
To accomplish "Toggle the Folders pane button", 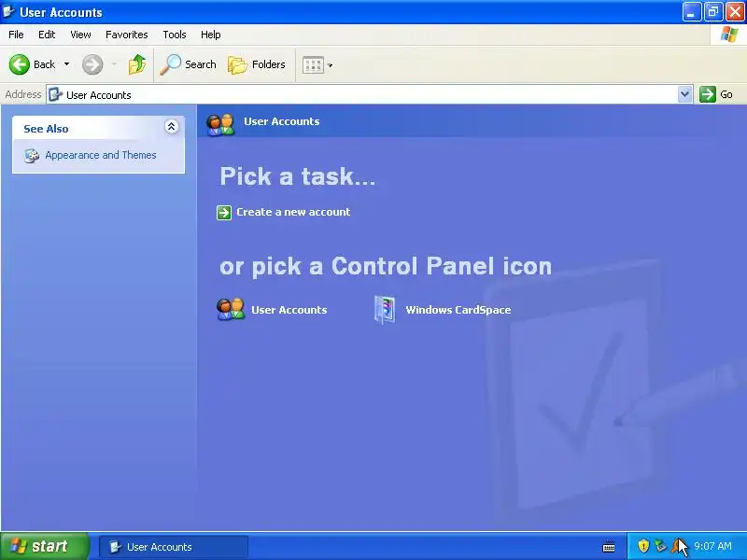I will (256, 64).
